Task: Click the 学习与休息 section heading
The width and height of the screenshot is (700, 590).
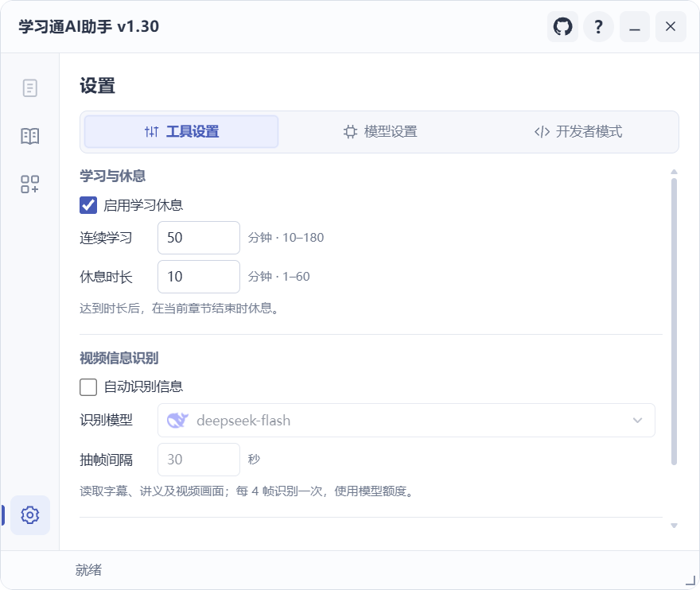Action: point(112,176)
